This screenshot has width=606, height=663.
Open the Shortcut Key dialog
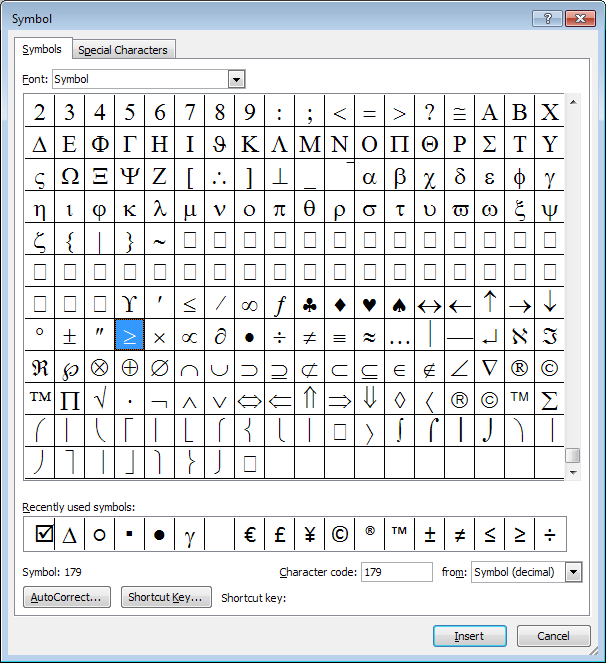pyautogui.click(x=166, y=597)
